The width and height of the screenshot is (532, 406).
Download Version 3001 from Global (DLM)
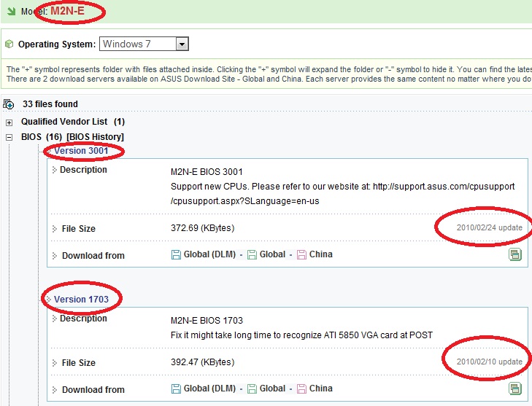209,254
